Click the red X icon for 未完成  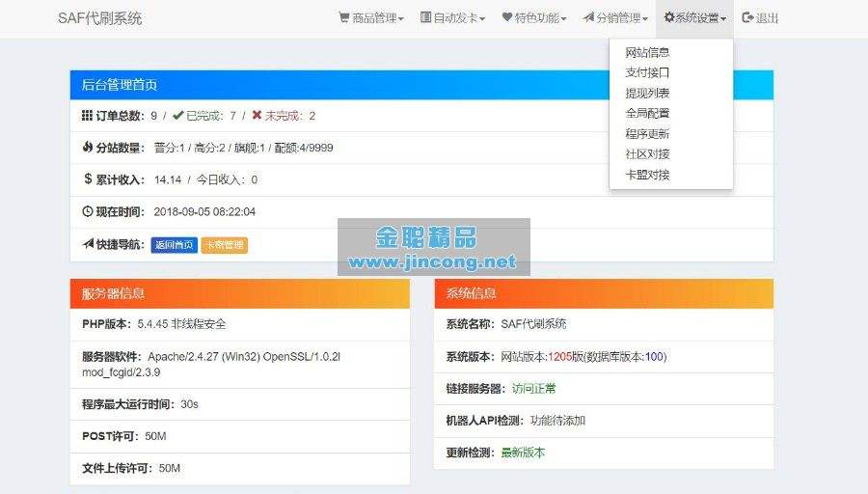pos(257,115)
